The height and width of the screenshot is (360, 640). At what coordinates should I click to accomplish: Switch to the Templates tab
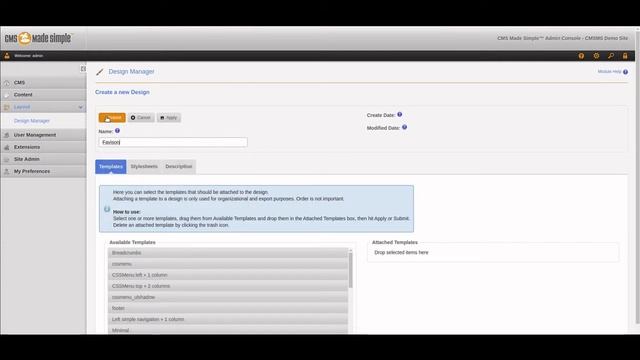coord(111,167)
